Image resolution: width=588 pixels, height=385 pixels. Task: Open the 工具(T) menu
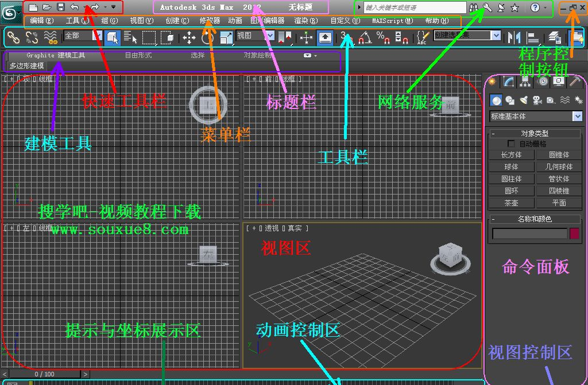coord(78,21)
